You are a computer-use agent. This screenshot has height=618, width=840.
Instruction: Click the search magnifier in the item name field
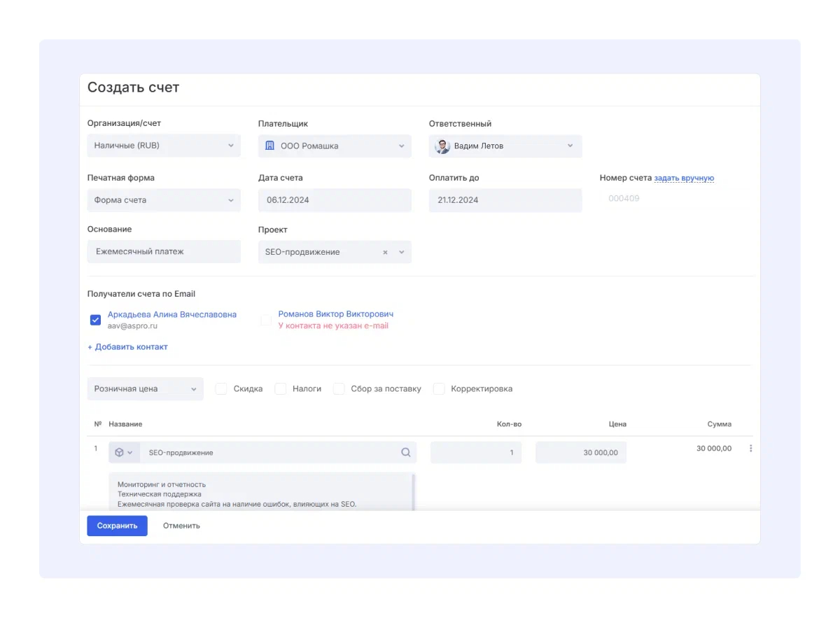tap(405, 453)
